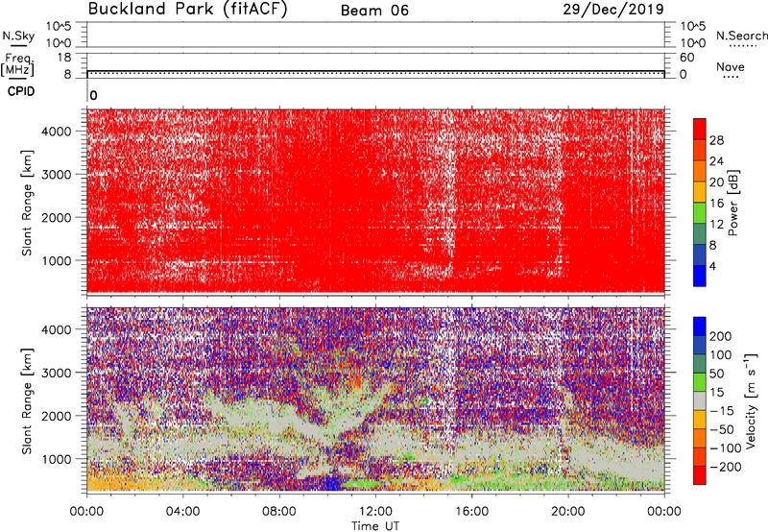The width and height of the screenshot is (768, 532).
Task: Click the '200' velocity colorbar label
Action: coord(721,336)
